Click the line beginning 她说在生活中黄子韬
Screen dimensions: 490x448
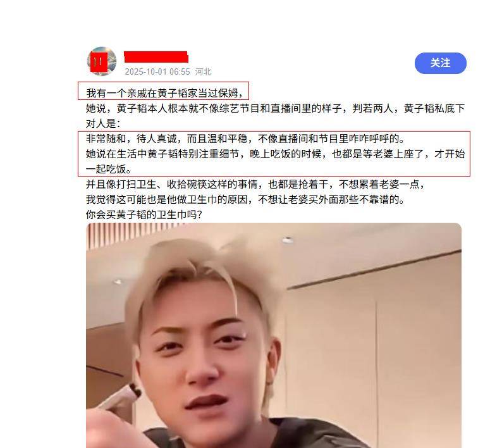275,154
